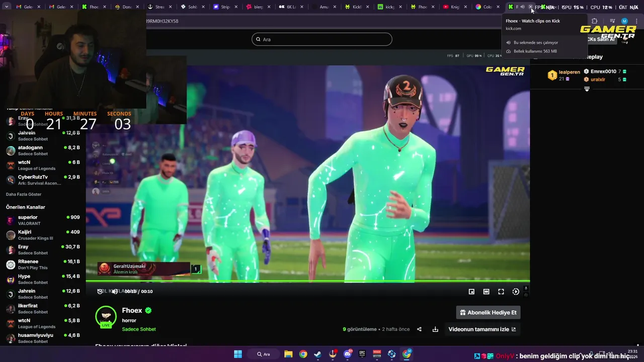The width and height of the screenshot is (644, 362).
Task: Replay the clip with the restart icon
Action: click(100, 292)
